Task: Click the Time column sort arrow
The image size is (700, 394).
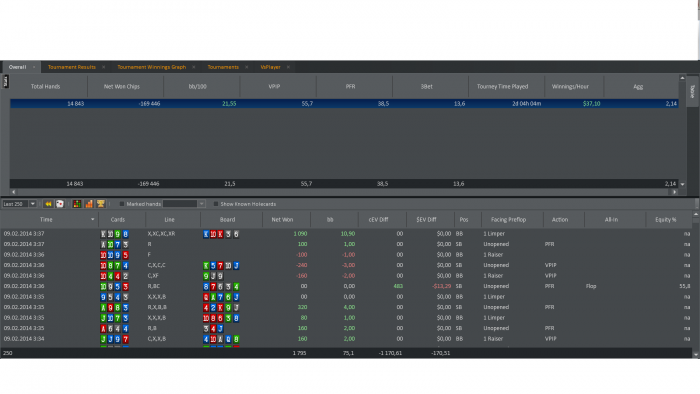Action: pyautogui.click(x=92, y=220)
